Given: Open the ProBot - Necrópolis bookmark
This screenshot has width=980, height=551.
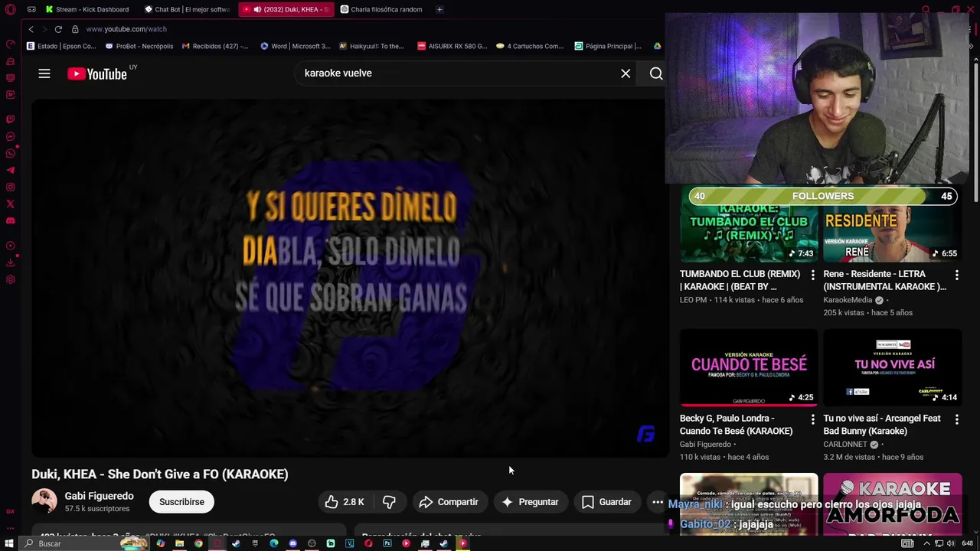Looking at the screenshot, I should click(139, 46).
